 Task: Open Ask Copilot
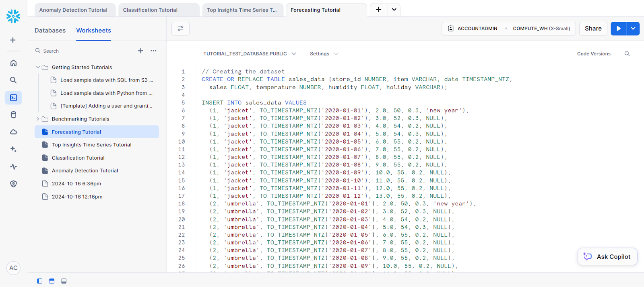607,256
